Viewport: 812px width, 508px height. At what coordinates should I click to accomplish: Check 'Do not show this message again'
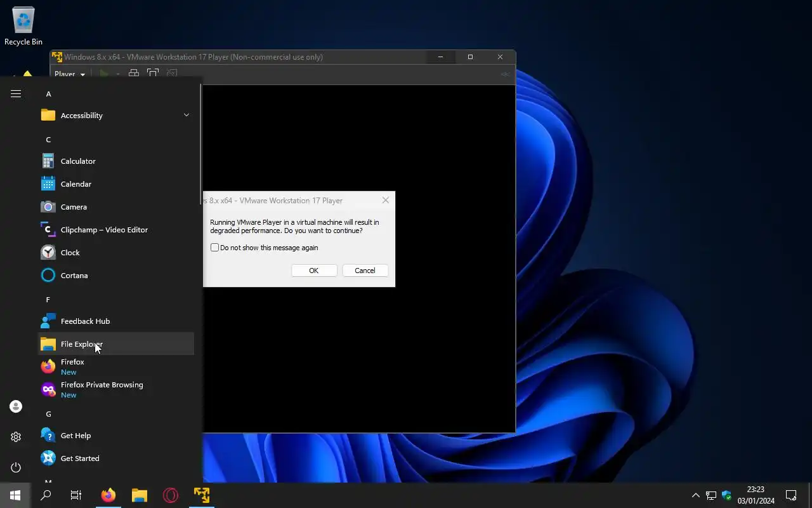[214, 248]
